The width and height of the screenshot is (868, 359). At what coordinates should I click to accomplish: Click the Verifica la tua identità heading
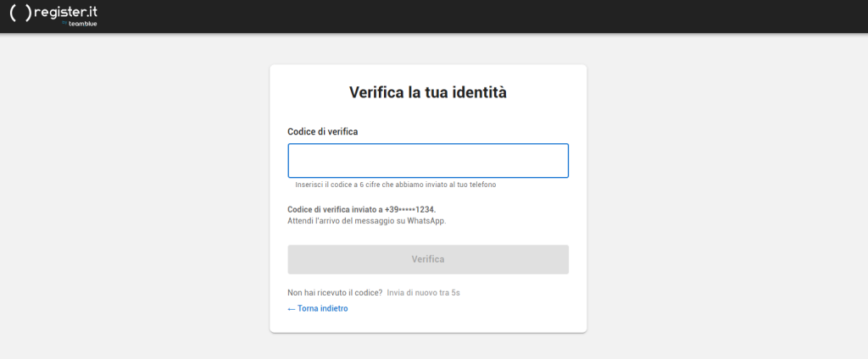pos(428,92)
